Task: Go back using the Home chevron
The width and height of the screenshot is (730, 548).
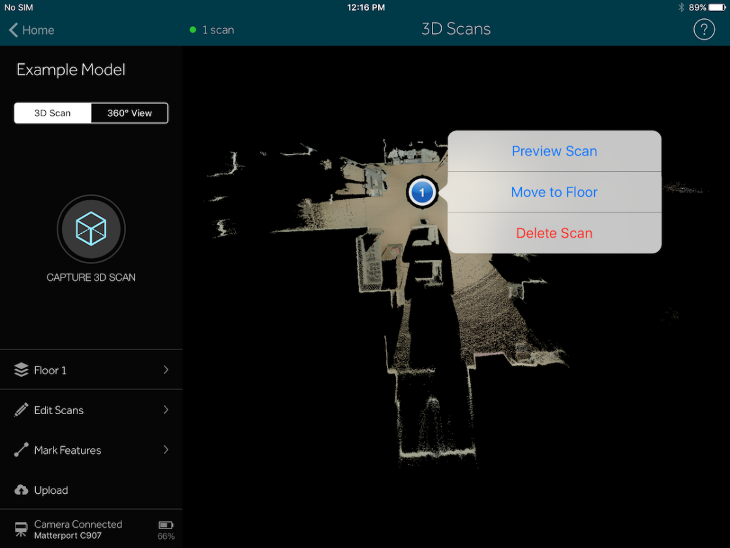Action: [x=14, y=30]
